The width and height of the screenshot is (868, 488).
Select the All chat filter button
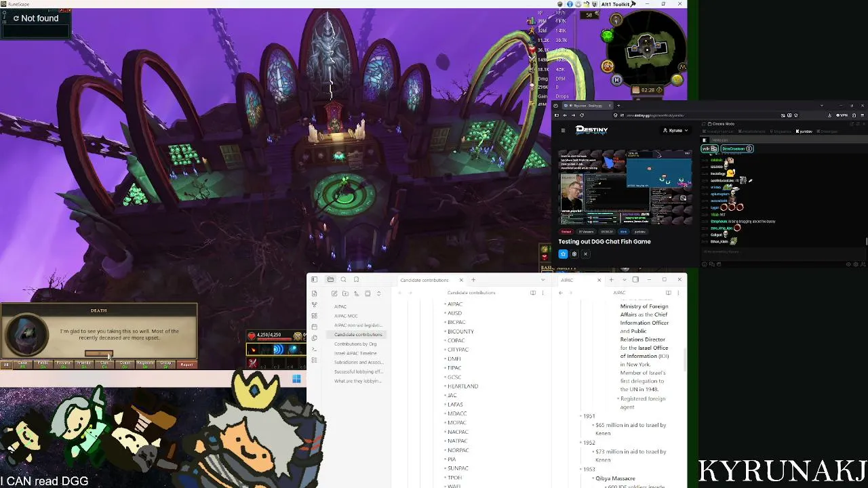[6, 365]
